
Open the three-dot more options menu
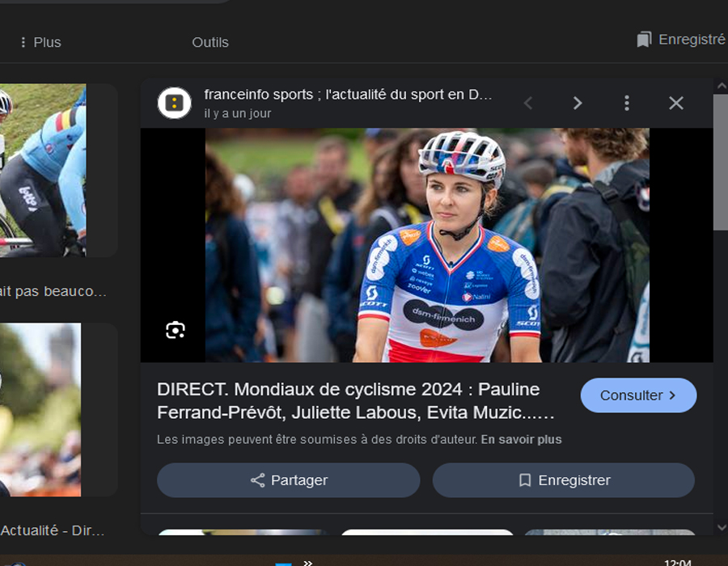tap(626, 103)
